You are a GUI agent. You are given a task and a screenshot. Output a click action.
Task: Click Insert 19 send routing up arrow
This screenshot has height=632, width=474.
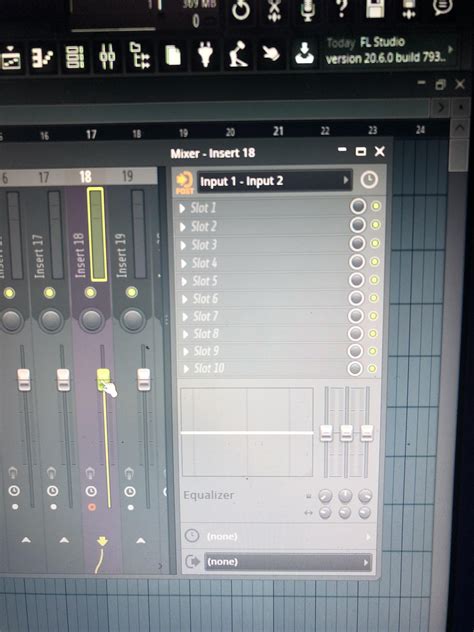141,540
